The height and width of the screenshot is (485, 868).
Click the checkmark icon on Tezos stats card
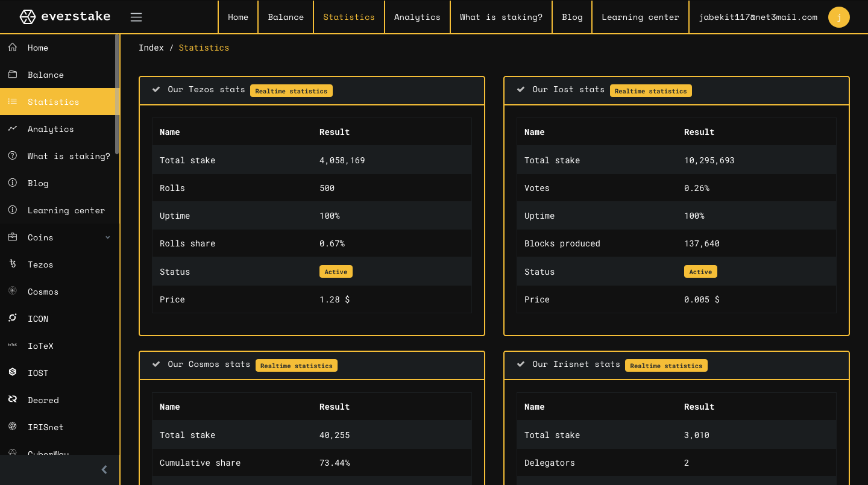tap(156, 90)
